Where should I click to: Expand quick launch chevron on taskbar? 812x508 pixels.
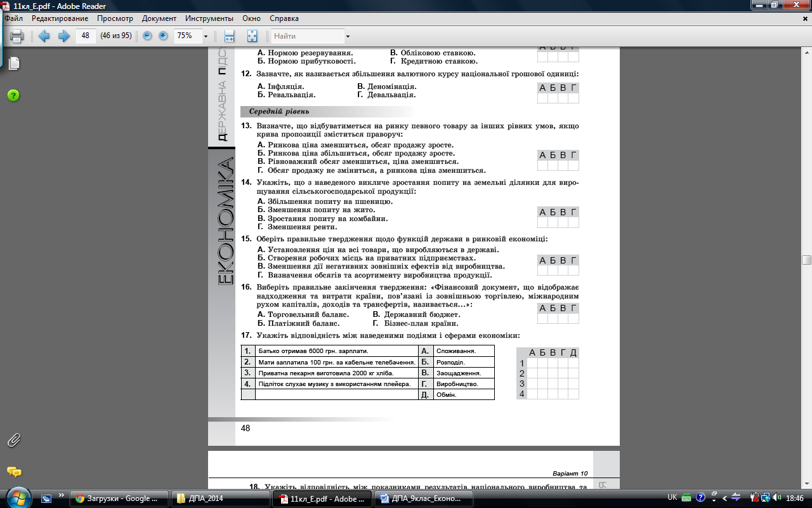click(62, 495)
